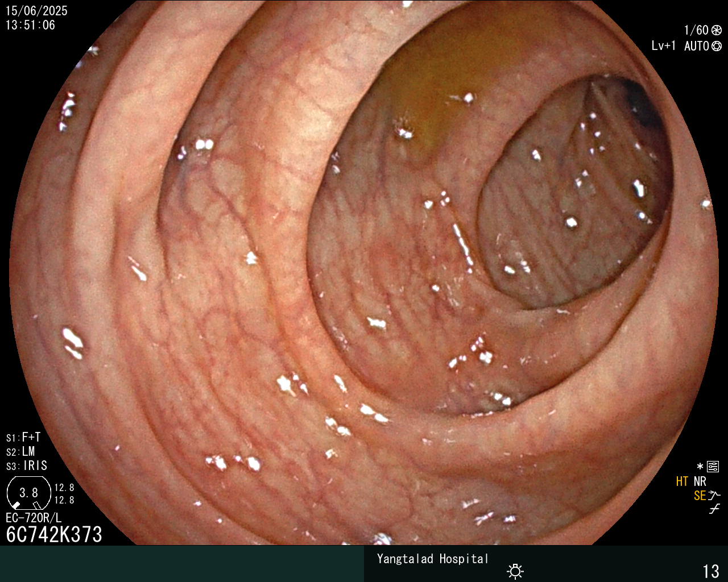728x582 pixels.
Task: Click the upper 12.8 diameter value
Action: [x=64, y=488]
